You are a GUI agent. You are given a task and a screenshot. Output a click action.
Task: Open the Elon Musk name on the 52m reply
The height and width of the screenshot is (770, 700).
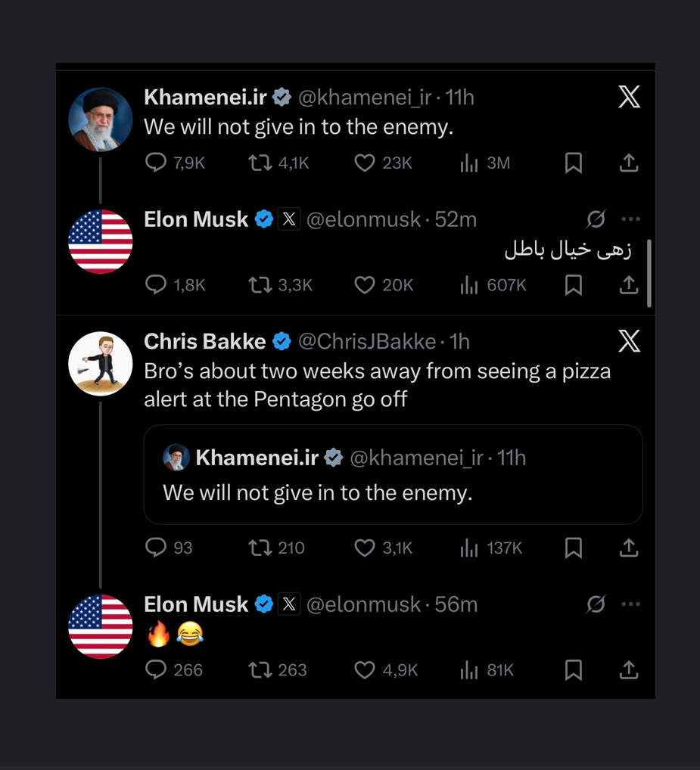(x=196, y=219)
